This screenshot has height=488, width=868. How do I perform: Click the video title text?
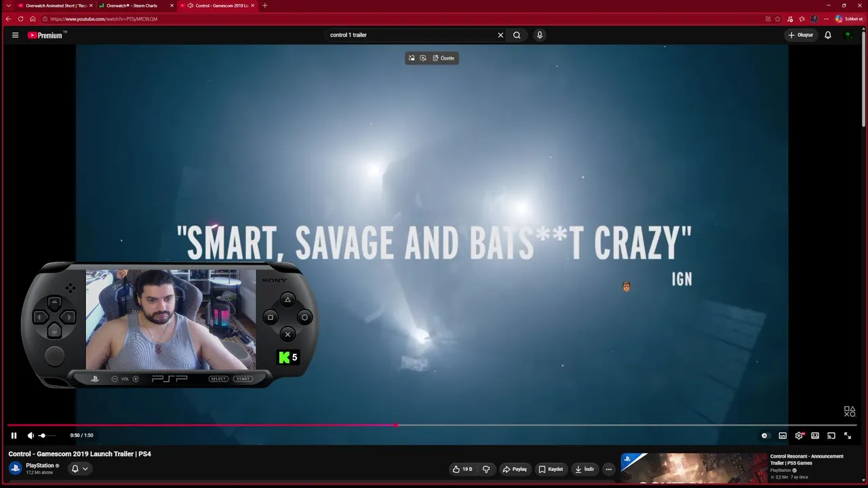pyautogui.click(x=80, y=454)
